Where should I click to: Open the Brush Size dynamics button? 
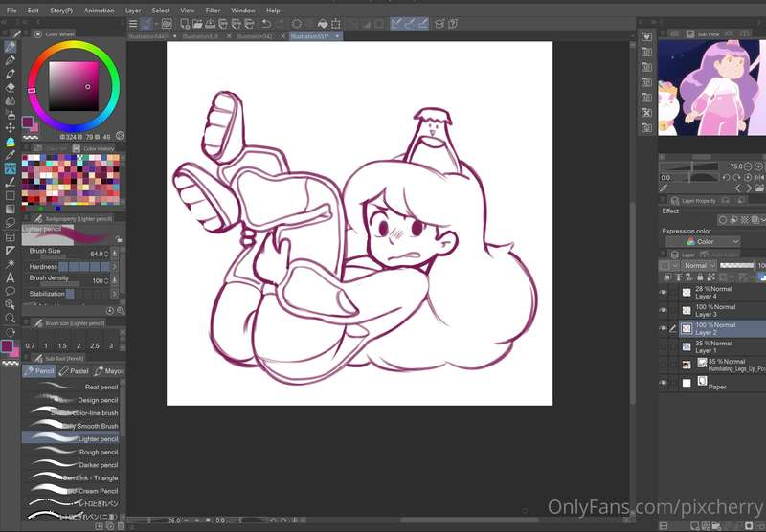pyautogui.click(x=114, y=254)
